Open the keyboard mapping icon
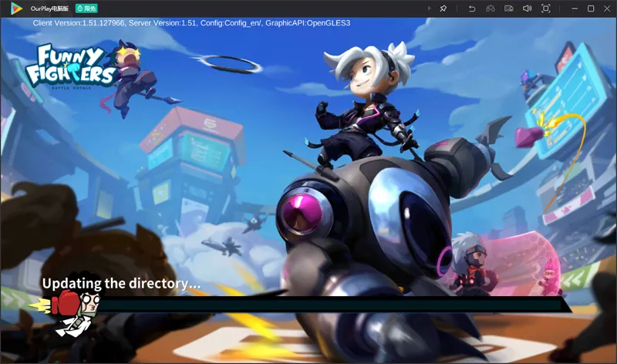Viewport: 617px width, 364px height. tap(509, 8)
